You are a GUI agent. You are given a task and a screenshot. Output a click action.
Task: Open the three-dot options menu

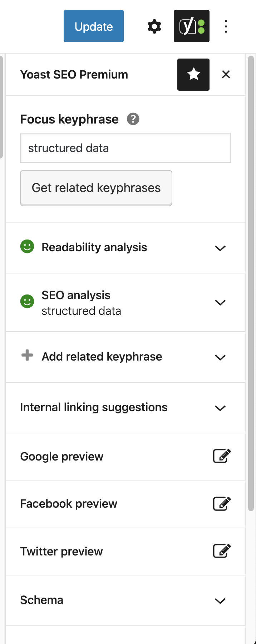(226, 26)
